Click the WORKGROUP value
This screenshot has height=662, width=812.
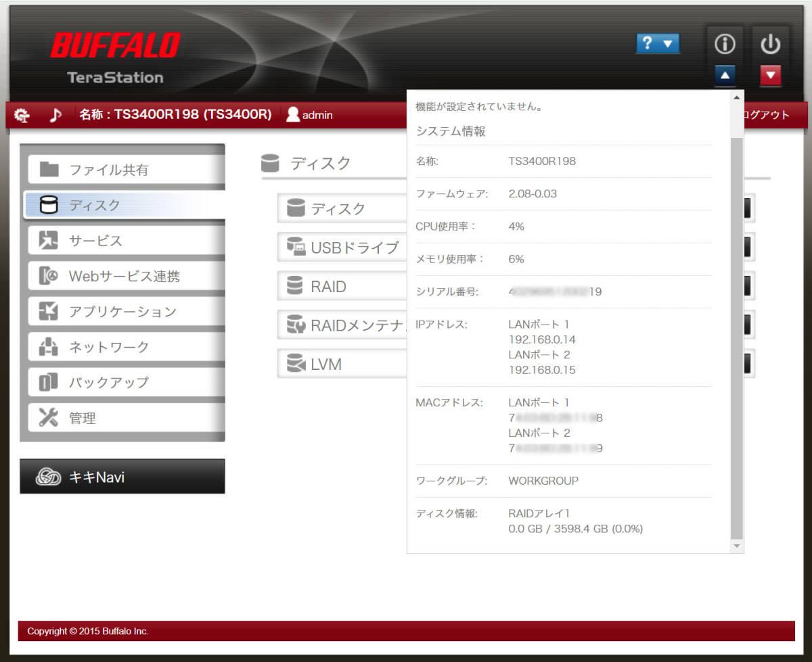543,481
